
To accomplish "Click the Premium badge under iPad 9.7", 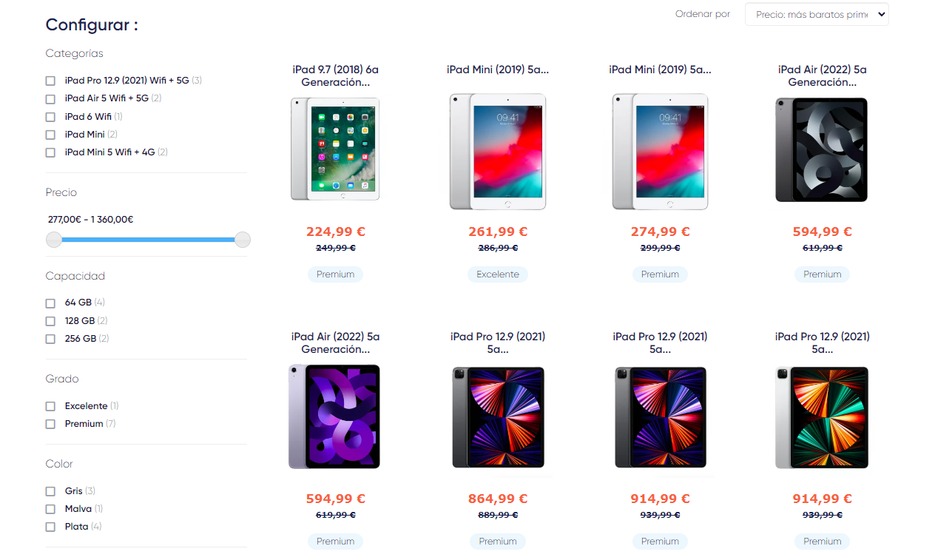I will coord(335,274).
